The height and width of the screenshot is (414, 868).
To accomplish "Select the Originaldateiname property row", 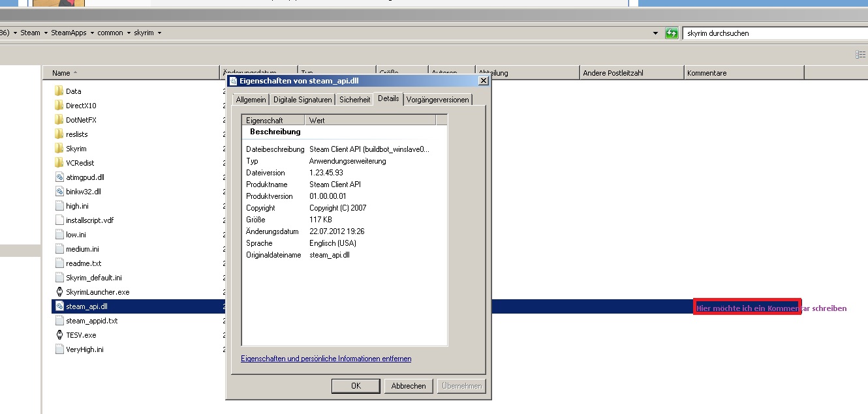I will [338, 255].
